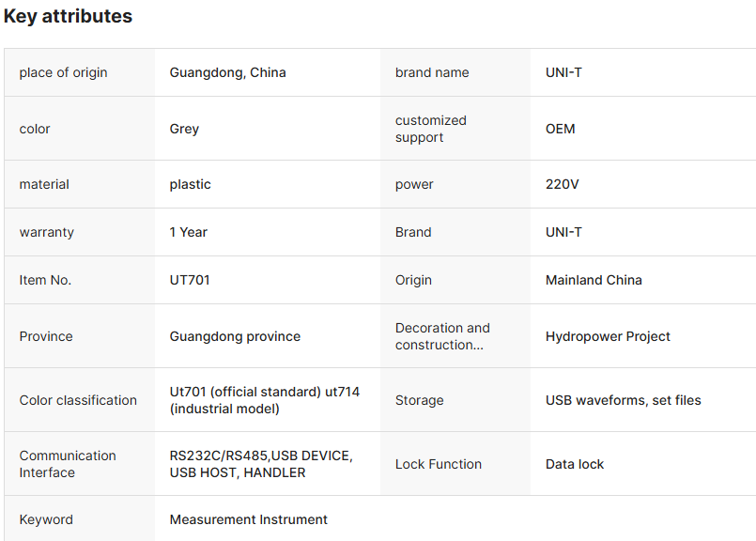Viewport: 756px width, 541px height.
Task: Select 'USB waveforms, set files' storage value
Action: (623, 400)
